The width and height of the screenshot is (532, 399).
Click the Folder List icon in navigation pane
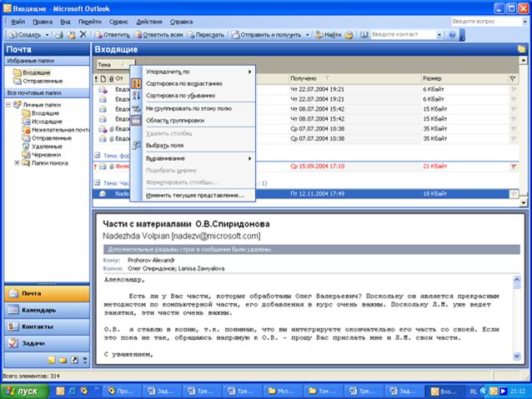[x=63, y=360]
